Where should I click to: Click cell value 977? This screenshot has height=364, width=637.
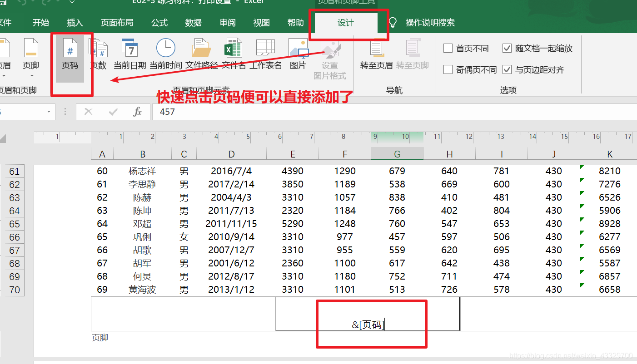(345, 237)
